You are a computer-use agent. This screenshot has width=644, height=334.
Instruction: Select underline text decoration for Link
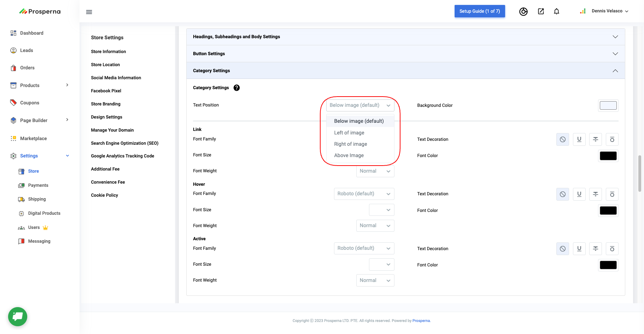point(579,139)
